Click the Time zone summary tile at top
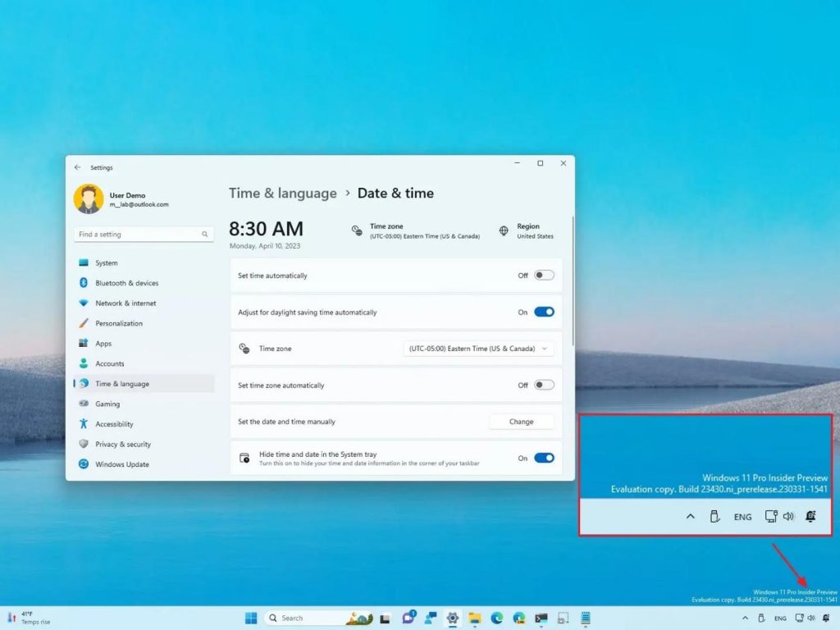Screen dimensions: 840x630 click(x=416, y=231)
